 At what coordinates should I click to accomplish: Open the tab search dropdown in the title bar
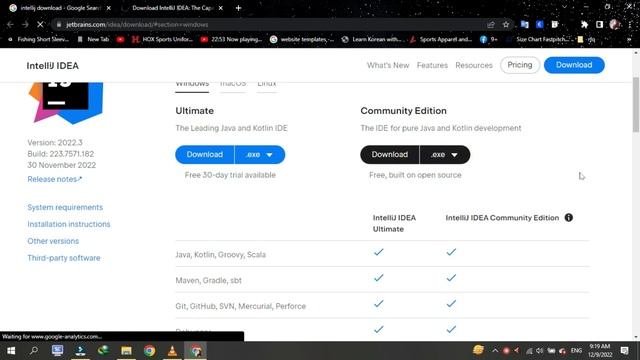pyautogui.click(x=564, y=7)
